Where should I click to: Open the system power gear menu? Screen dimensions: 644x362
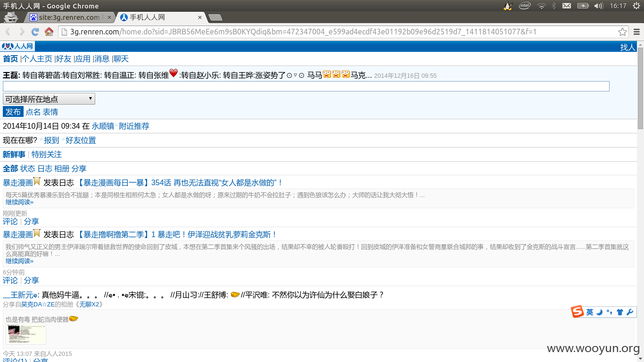coord(636,6)
